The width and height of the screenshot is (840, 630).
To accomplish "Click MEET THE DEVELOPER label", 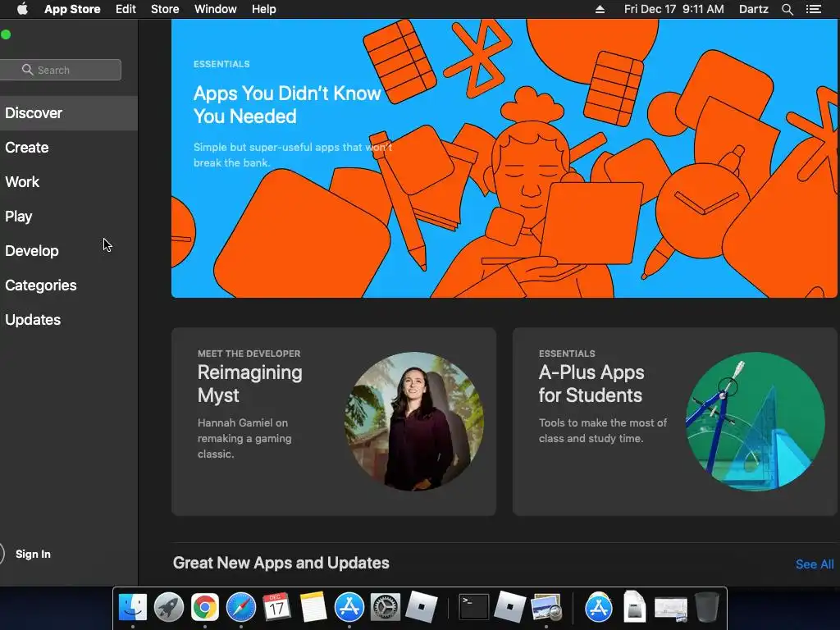I will point(249,354).
